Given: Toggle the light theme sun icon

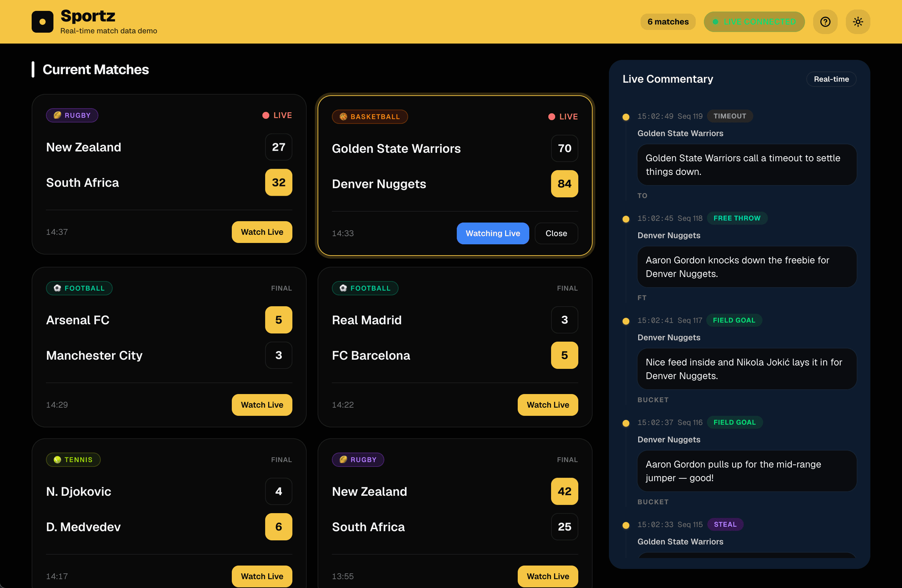Looking at the screenshot, I should pos(858,21).
